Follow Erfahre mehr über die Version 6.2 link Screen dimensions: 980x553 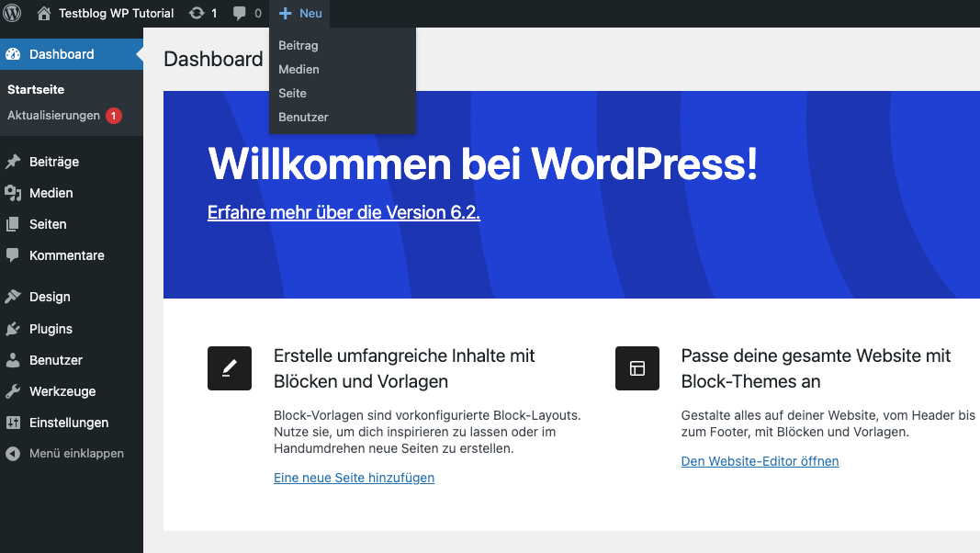[344, 212]
